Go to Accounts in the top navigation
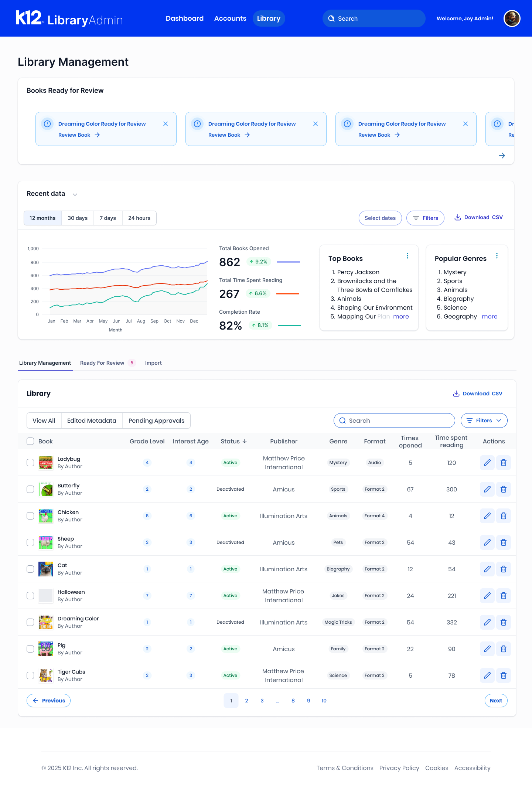This screenshot has height=790, width=532. [x=230, y=18]
